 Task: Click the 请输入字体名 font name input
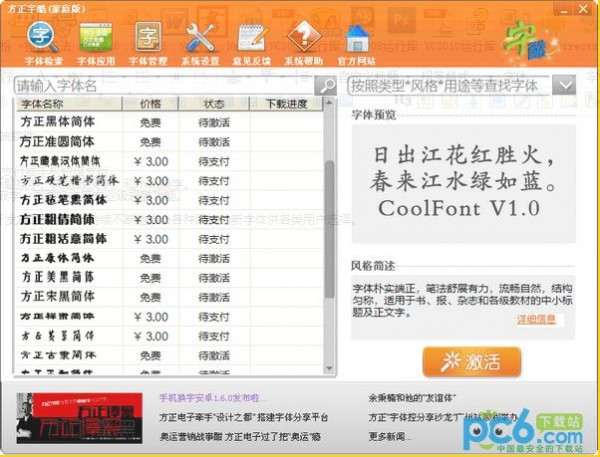[164, 86]
